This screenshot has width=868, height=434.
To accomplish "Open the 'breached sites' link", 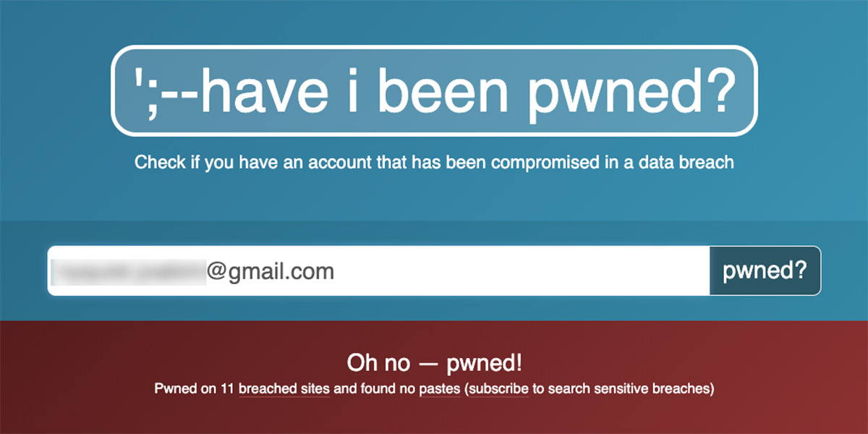I will coord(284,389).
